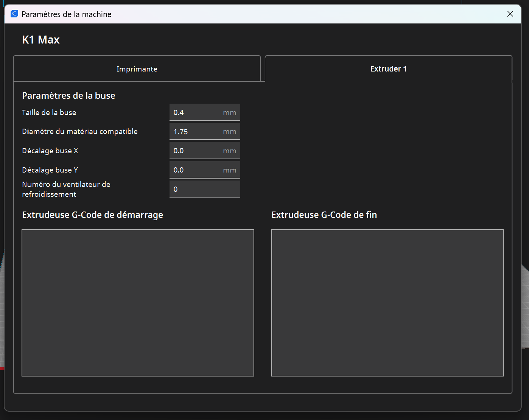Click the Extrudeuse G-Code de démarrage heading

click(93, 215)
